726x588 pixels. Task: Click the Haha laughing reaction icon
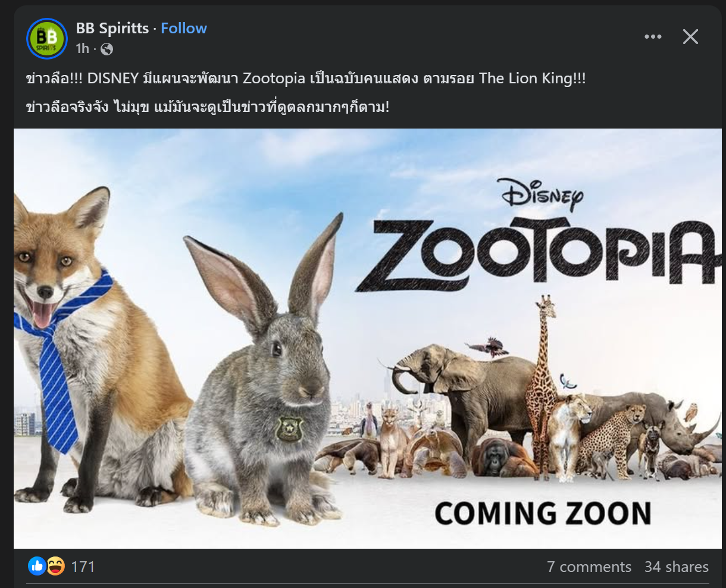[x=55, y=566]
